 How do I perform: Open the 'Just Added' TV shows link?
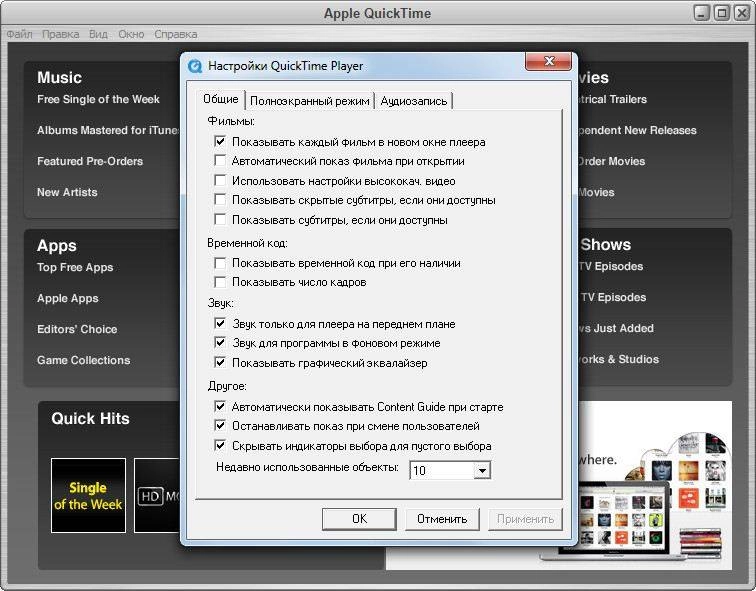pos(617,328)
